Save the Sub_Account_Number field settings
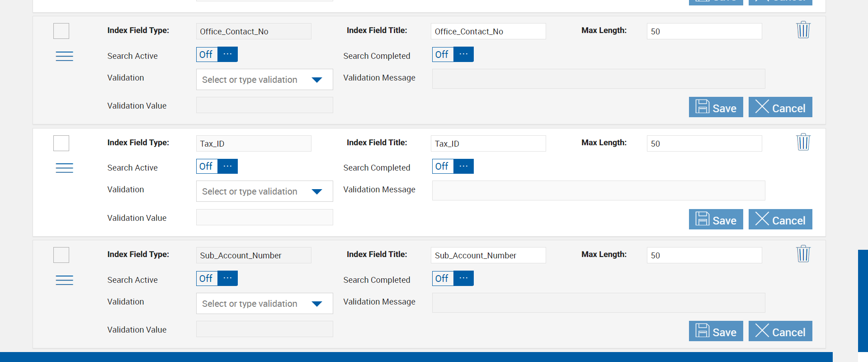 (716, 331)
